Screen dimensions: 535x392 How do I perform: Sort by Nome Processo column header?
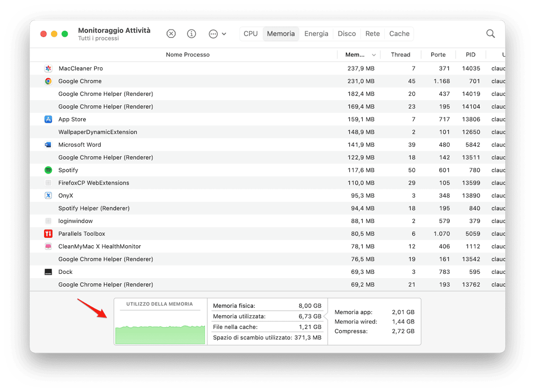coord(188,55)
